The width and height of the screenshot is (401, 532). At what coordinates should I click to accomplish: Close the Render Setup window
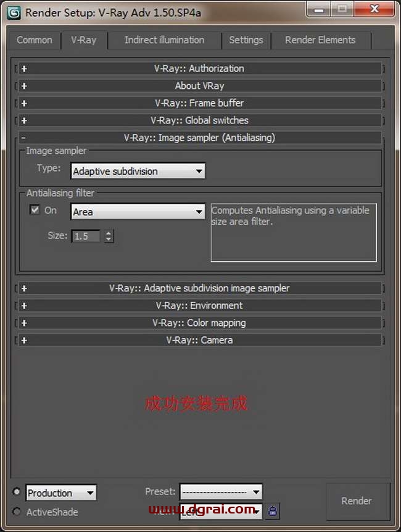click(x=374, y=9)
